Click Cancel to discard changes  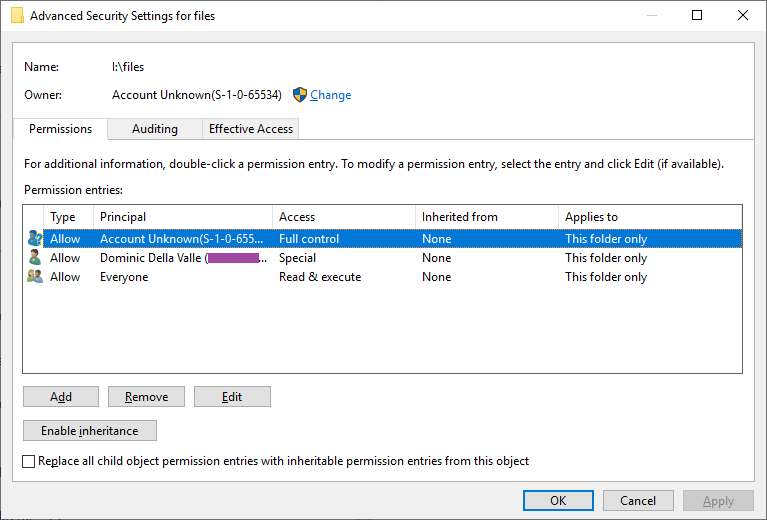pos(638,500)
